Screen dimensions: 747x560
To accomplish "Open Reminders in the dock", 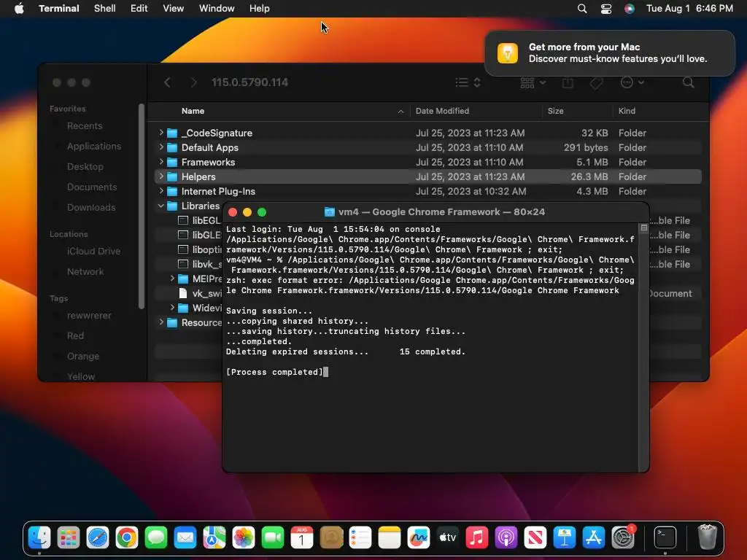I will coord(360,537).
